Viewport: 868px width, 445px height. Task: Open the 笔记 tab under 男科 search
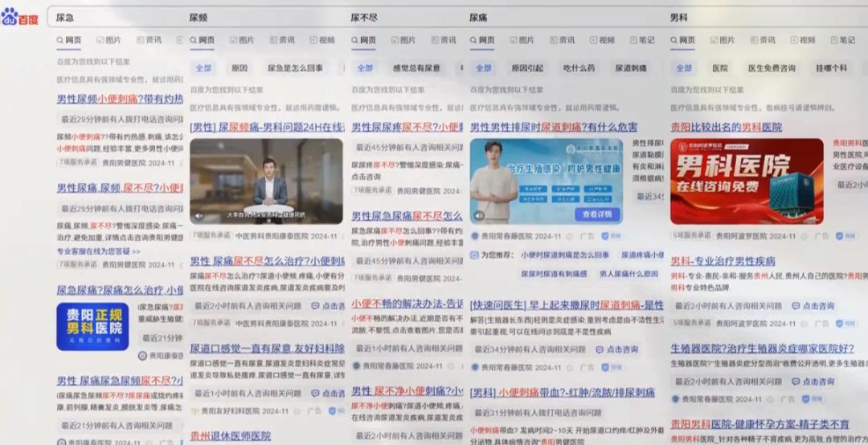point(842,40)
